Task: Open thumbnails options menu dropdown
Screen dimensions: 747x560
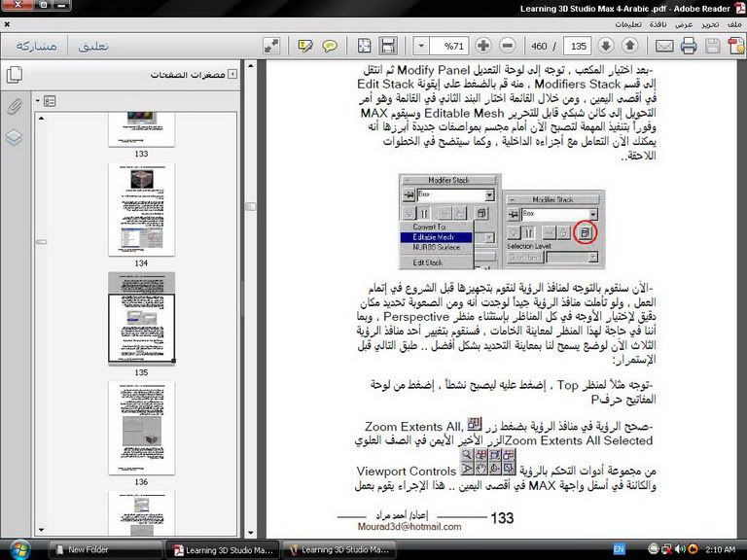Action: 47,101
